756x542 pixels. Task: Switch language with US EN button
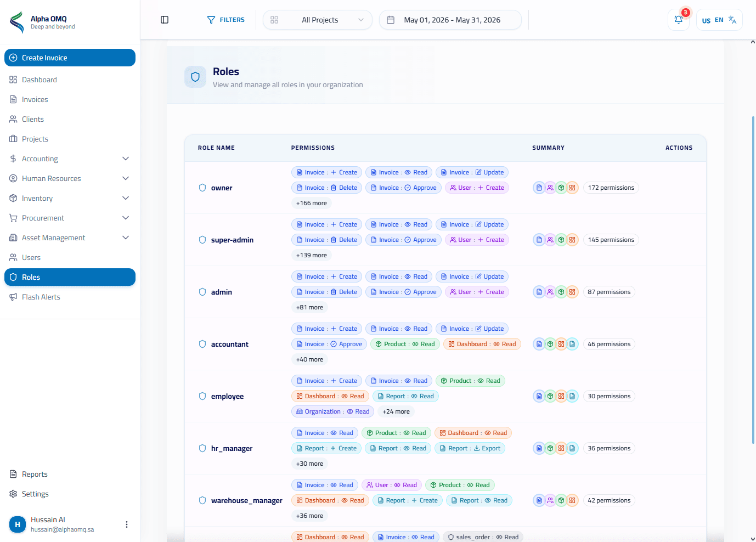(719, 20)
